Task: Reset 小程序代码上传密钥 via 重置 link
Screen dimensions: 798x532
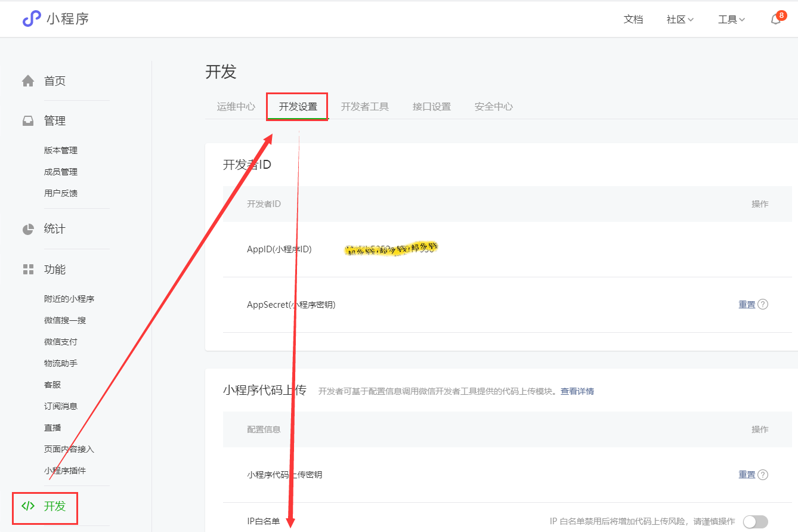Action: pos(747,475)
